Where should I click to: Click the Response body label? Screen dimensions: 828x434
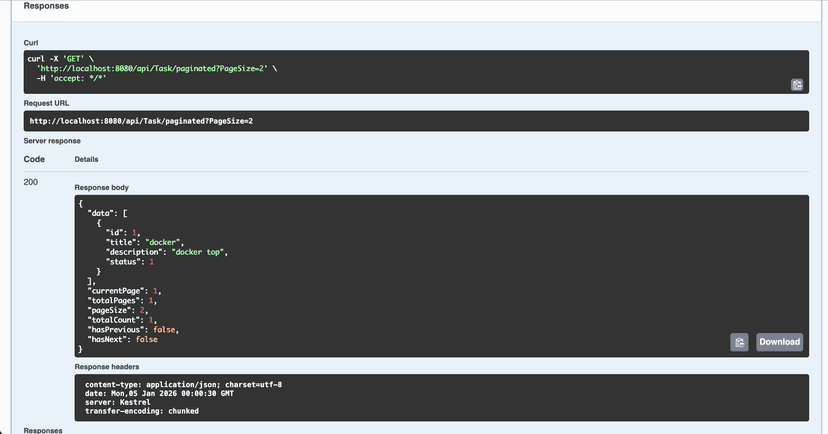click(x=101, y=187)
